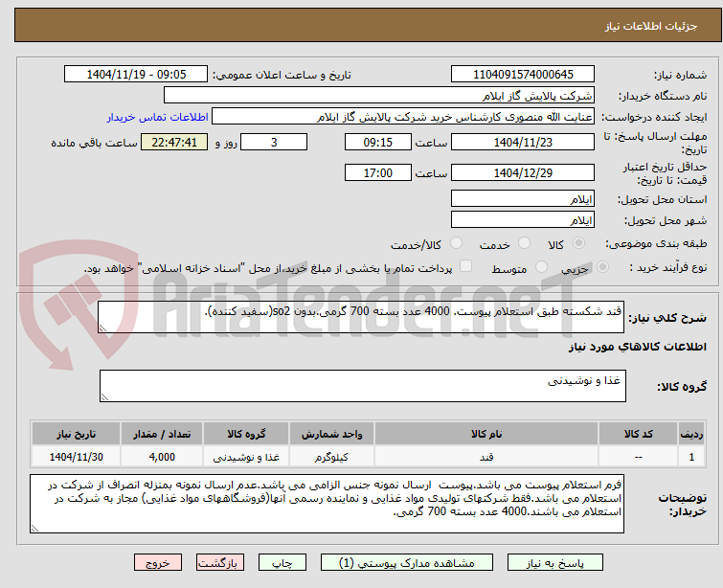Click the 4,000 quantity cell
The height and width of the screenshot is (588, 723).
coord(162,457)
